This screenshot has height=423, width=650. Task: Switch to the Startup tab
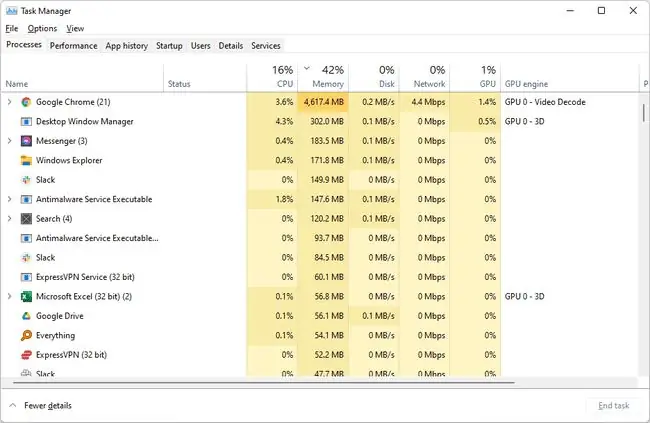(169, 46)
